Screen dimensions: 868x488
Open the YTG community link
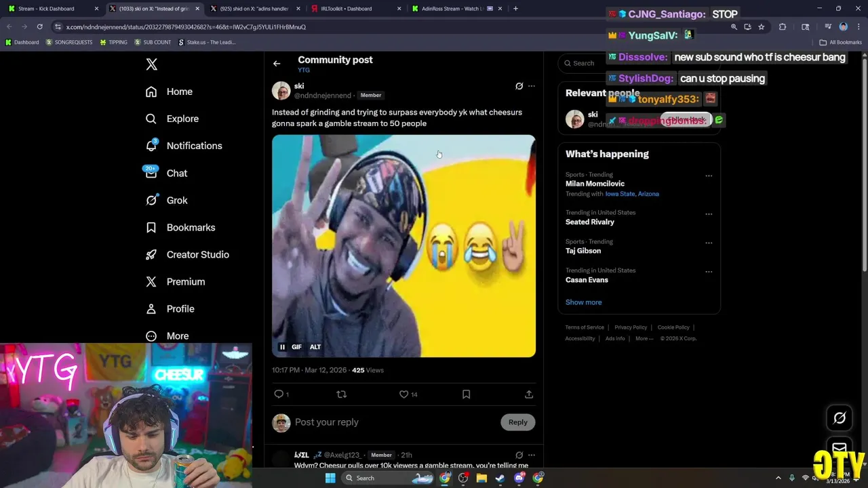(304, 70)
